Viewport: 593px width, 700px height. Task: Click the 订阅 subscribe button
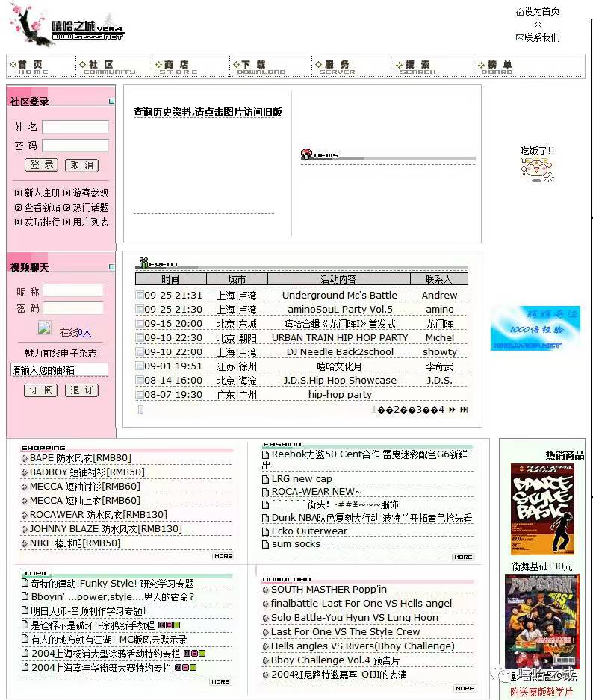click(x=40, y=390)
